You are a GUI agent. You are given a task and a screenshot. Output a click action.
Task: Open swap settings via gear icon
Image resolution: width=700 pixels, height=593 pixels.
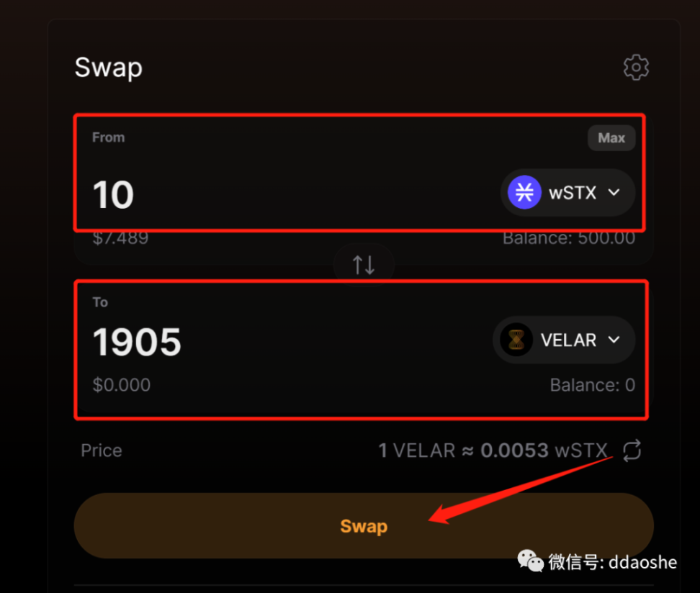636,68
